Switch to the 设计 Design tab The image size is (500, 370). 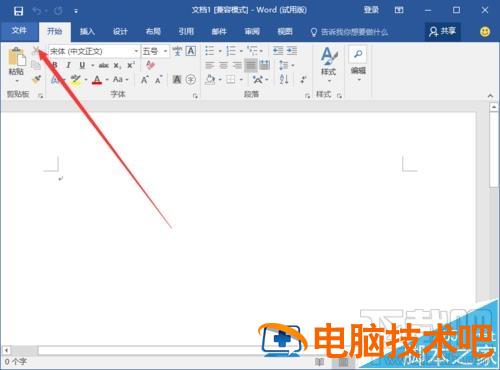pyautogui.click(x=120, y=32)
